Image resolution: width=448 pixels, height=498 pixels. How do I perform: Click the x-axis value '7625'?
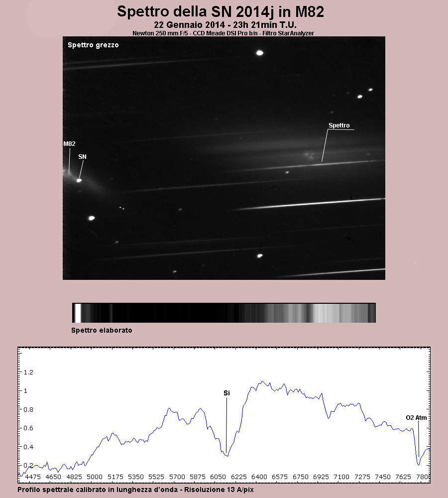(x=403, y=477)
